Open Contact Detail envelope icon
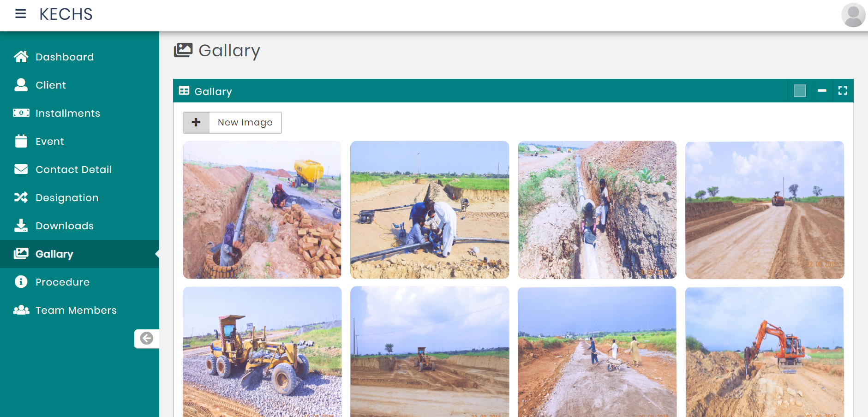The height and width of the screenshot is (417, 868). tap(21, 169)
